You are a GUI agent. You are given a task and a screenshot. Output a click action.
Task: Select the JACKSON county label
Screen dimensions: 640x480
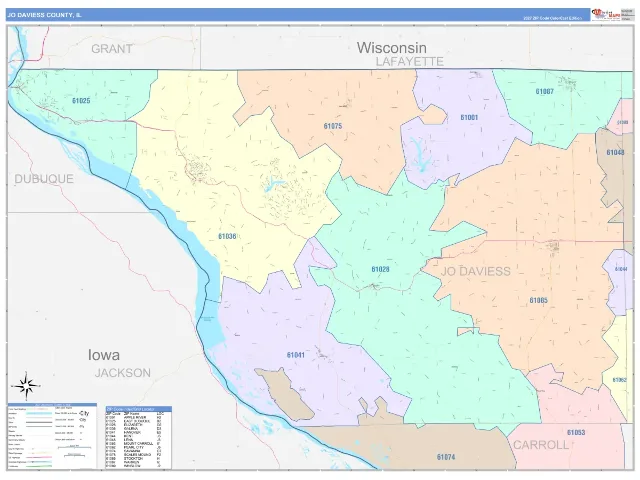click(123, 373)
